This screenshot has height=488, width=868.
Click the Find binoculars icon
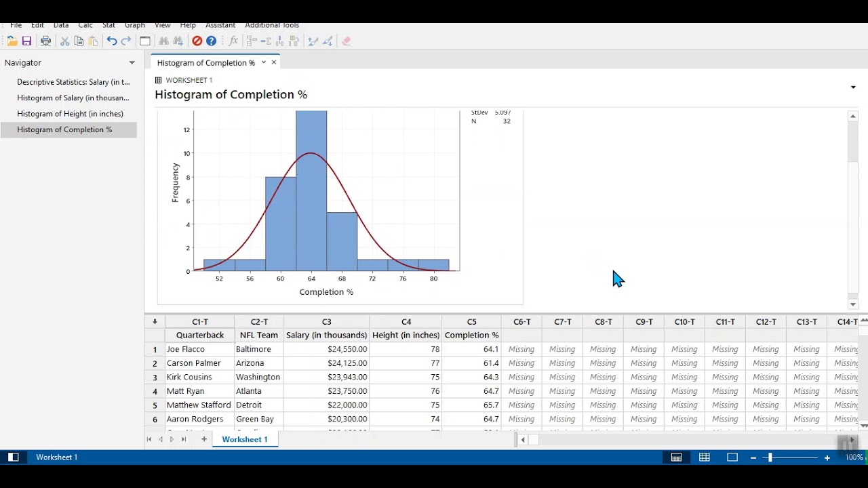(x=163, y=41)
